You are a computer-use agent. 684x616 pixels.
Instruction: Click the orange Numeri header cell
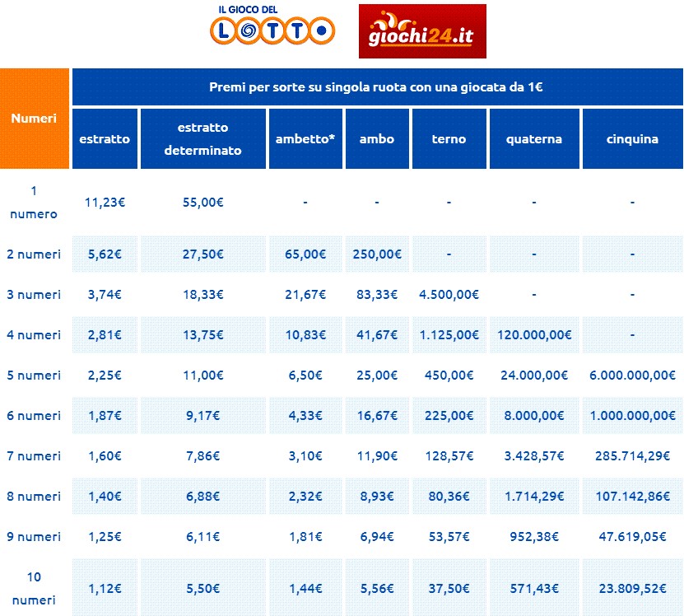pos(34,119)
